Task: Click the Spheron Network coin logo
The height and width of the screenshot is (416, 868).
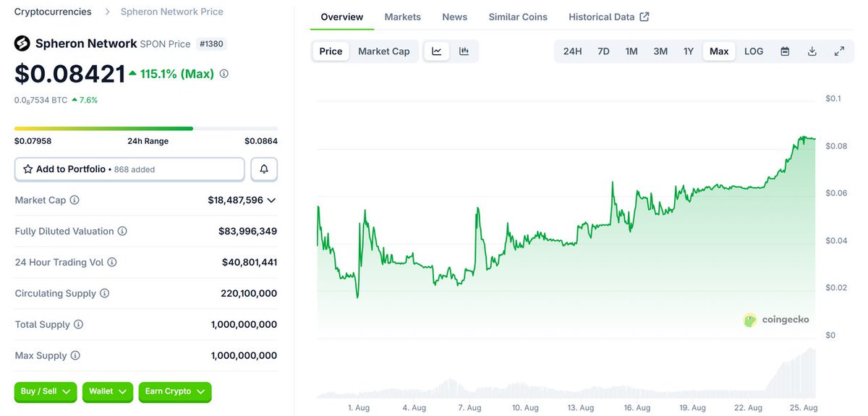Action: tap(22, 43)
